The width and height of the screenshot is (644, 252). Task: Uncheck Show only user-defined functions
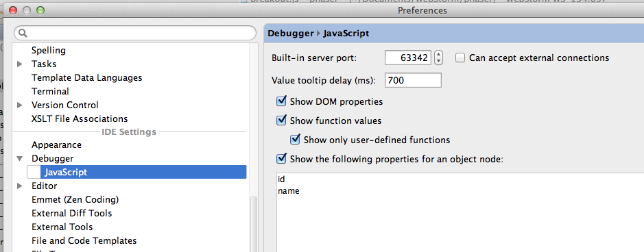tap(295, 140)
